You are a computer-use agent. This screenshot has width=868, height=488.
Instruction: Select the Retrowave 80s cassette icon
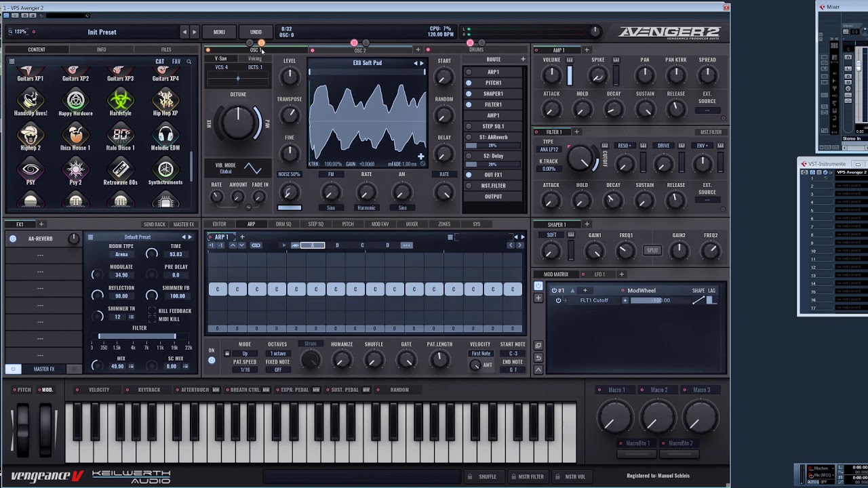coord(120,169)
